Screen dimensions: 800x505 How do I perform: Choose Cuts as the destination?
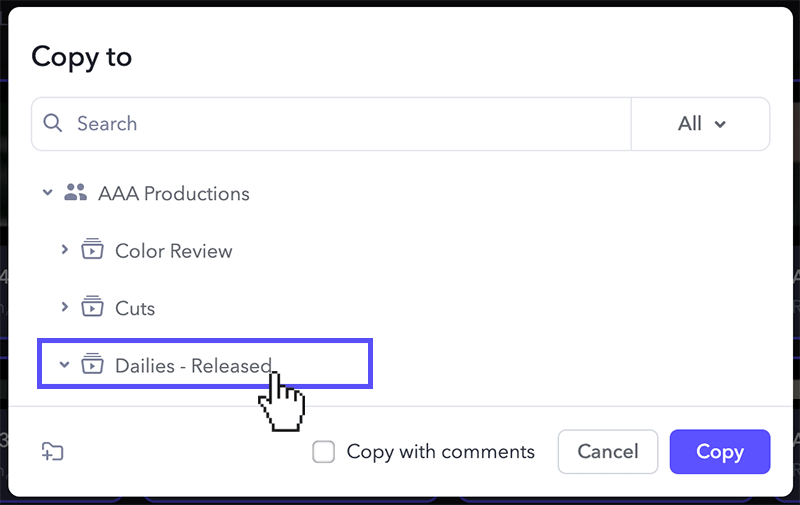(x=135, y=308)
